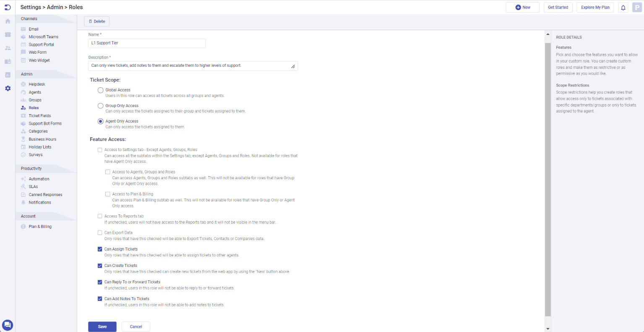Click the notifications bell icon
This screenshot has width=644, height=332.
pyautogui.click(x=623, y=8)
